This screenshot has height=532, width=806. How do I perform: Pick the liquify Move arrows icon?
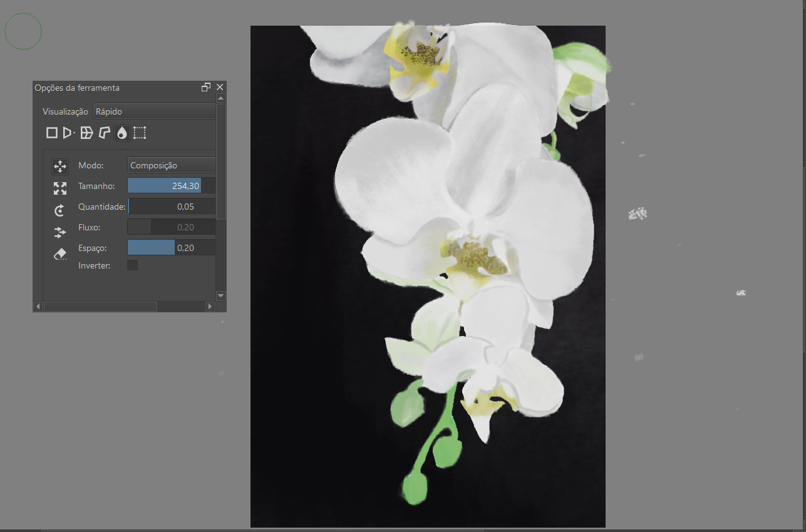tap(60, 166)
